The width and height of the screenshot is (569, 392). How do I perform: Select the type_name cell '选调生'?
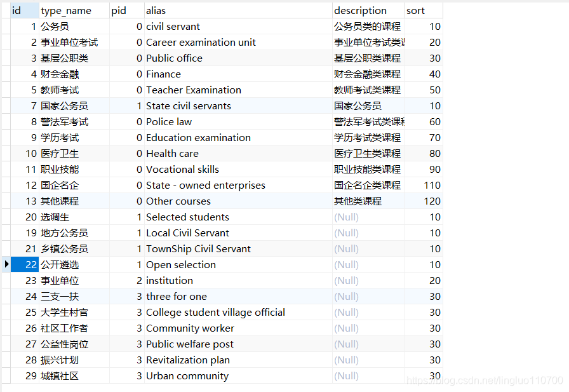(x=74, y=217)
